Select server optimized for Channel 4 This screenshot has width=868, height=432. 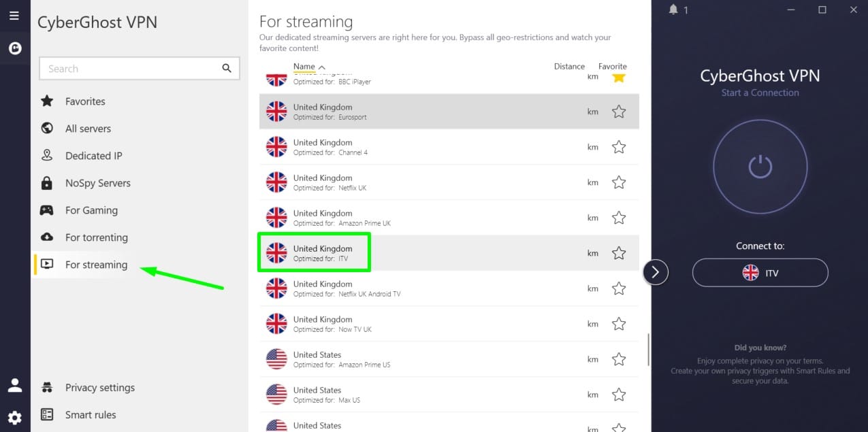coord(449,147)
